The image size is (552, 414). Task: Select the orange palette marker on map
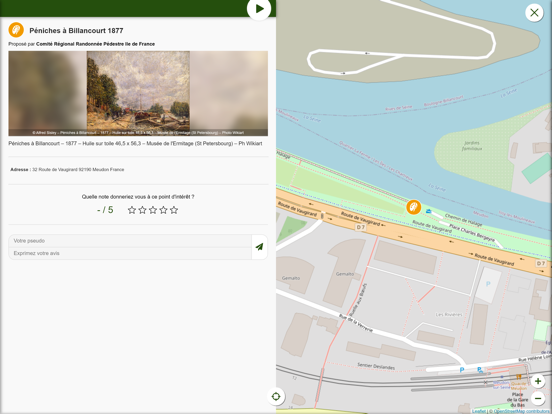point(414,207)
